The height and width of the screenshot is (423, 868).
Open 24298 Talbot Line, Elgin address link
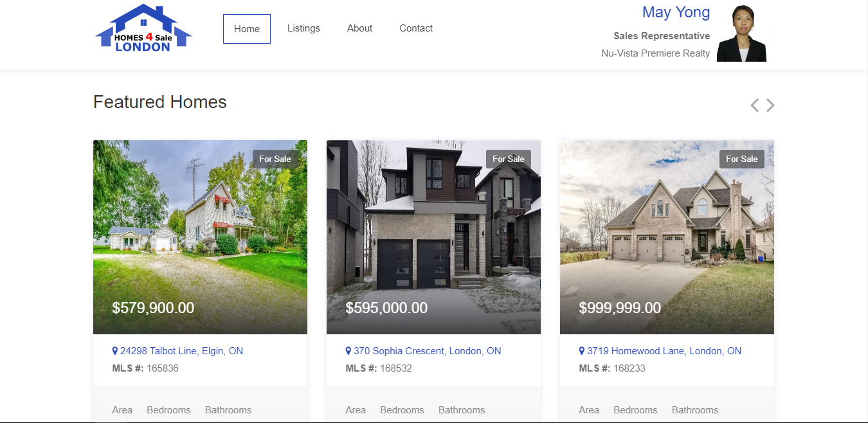181,351
